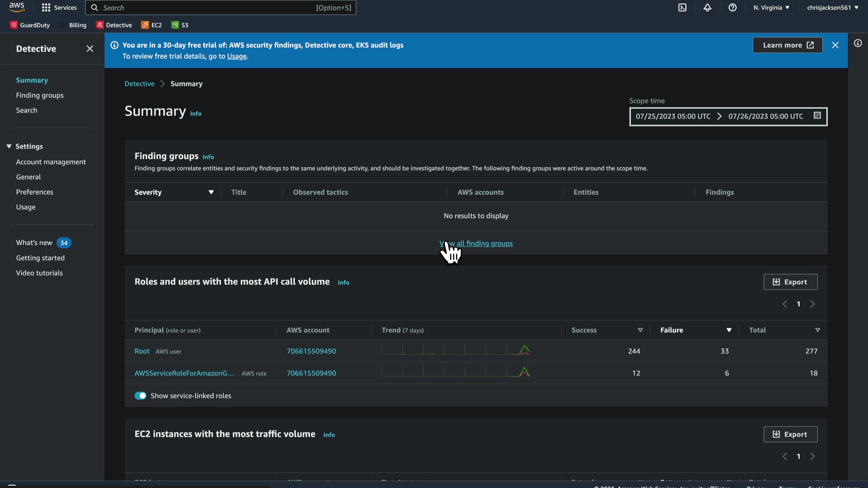Open the scope time calendar icon
Image resolution: width=868 pixels, height=488 pixels.
click(x=817, y=116)
